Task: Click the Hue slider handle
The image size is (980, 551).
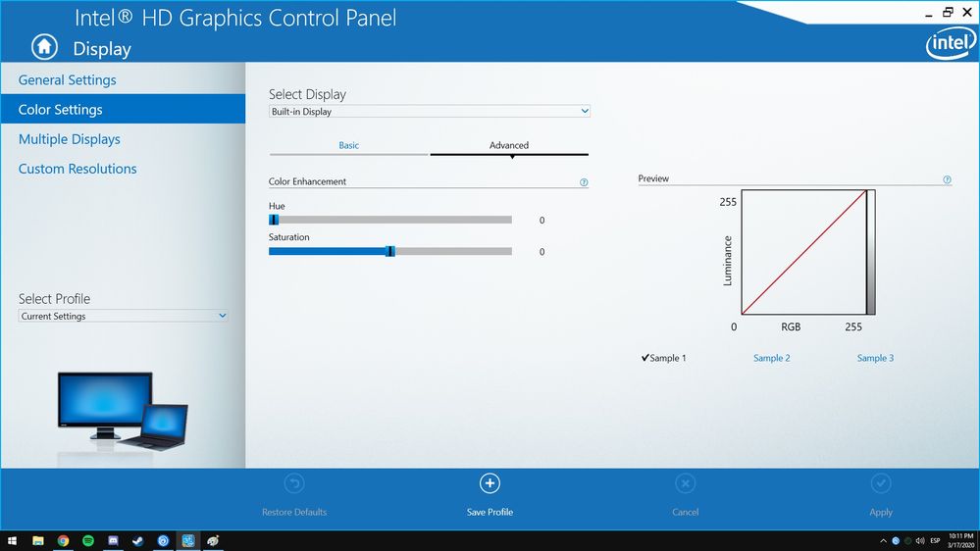Action: click(274, 220)
